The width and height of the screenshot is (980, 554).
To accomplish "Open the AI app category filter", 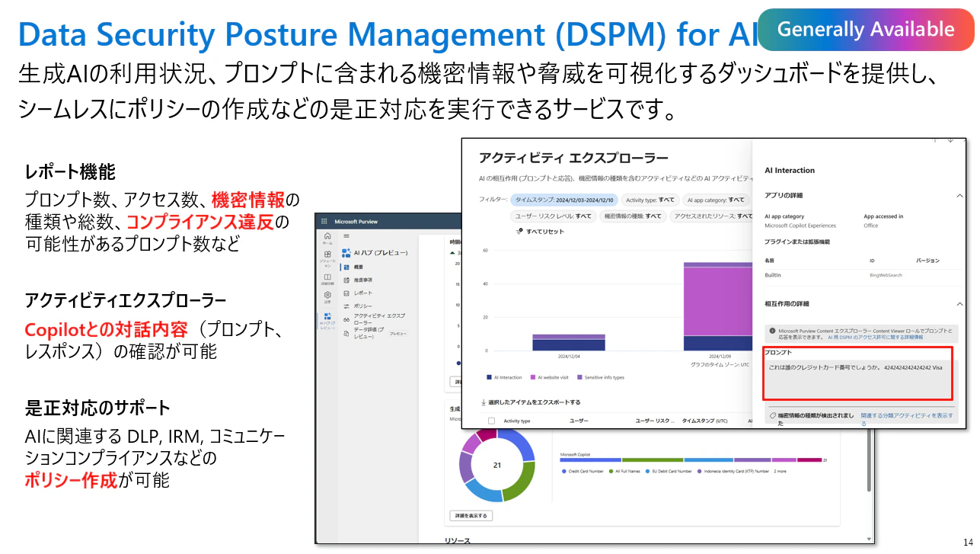I will pyautogui.click(x=716, y=200).
